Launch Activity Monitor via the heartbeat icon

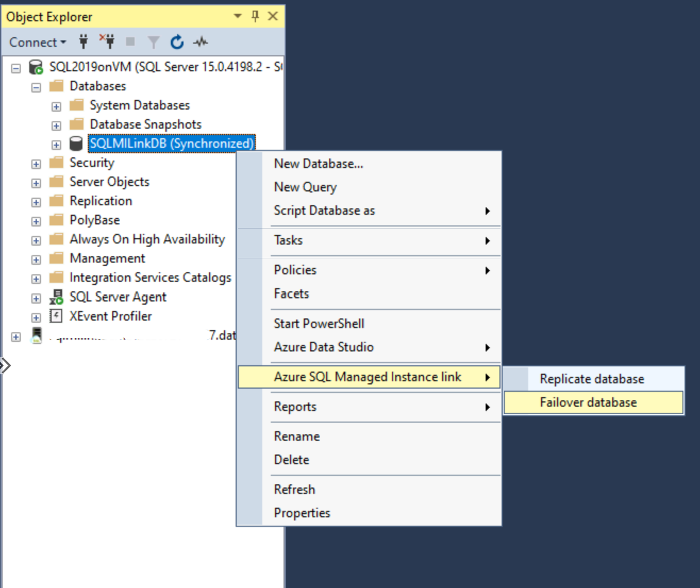point(200,41)
